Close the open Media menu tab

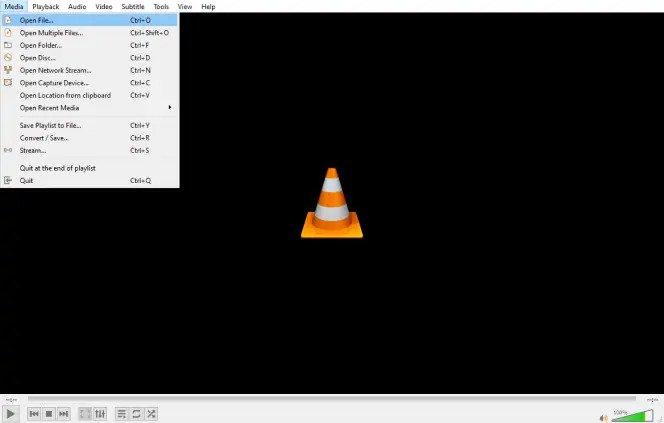coord(14,6)
